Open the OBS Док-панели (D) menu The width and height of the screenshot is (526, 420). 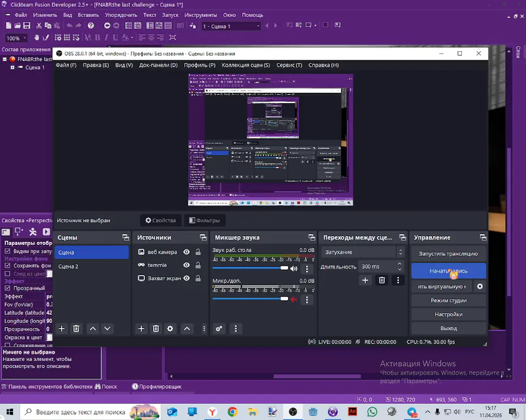(x=158, y=65)
